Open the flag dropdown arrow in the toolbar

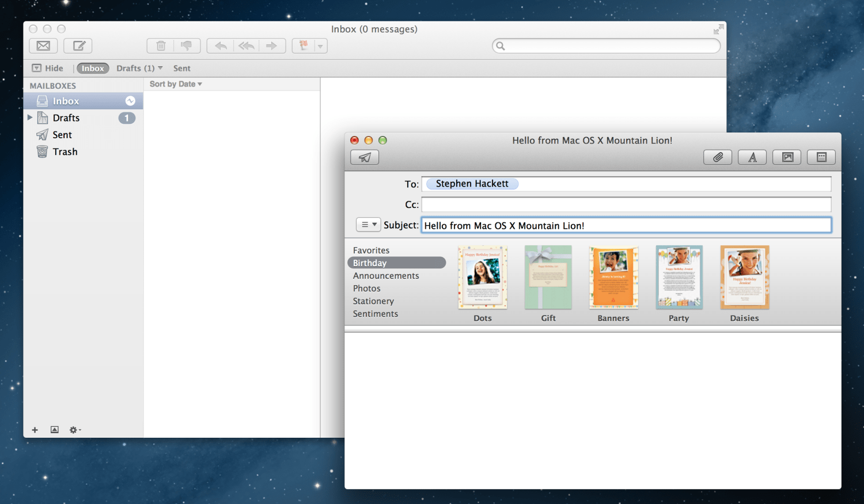click(x=320, y=46)
